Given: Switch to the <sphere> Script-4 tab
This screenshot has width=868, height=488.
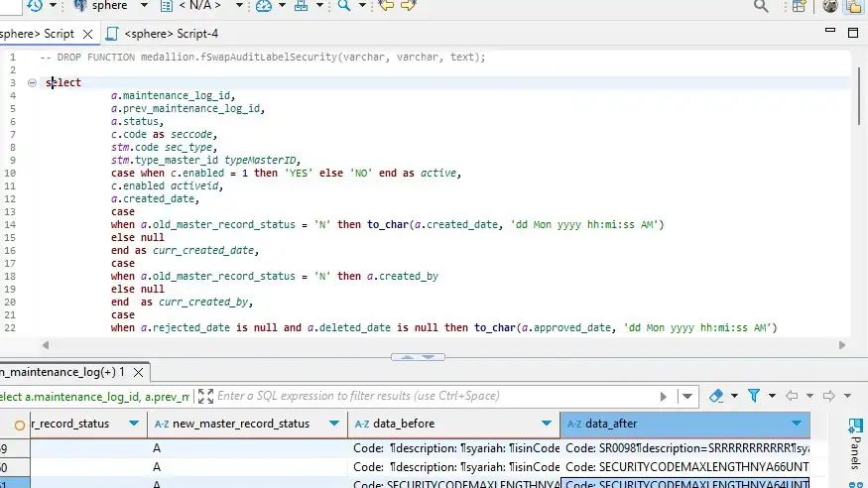Looking at the screenshot, I should pos(163,34).
